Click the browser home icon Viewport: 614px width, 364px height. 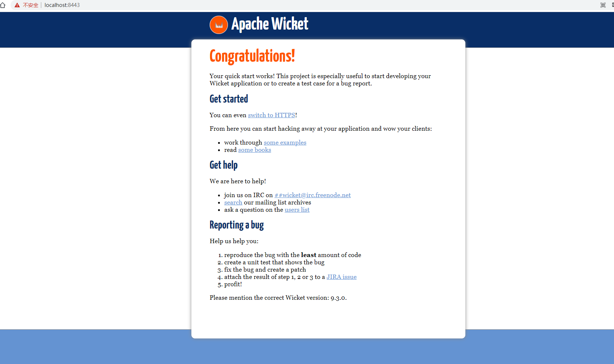3,5
